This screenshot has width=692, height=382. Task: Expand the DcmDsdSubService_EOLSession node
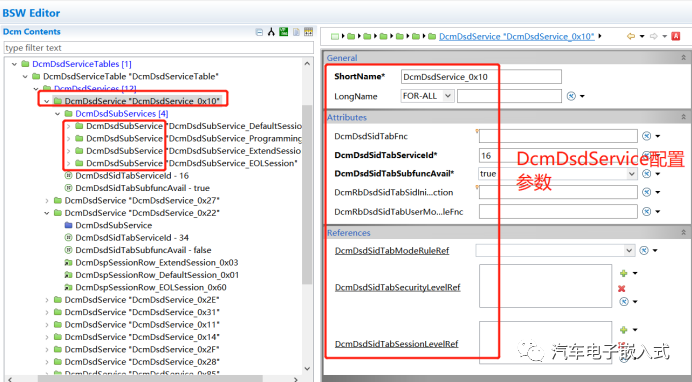(x=68, y=164)
